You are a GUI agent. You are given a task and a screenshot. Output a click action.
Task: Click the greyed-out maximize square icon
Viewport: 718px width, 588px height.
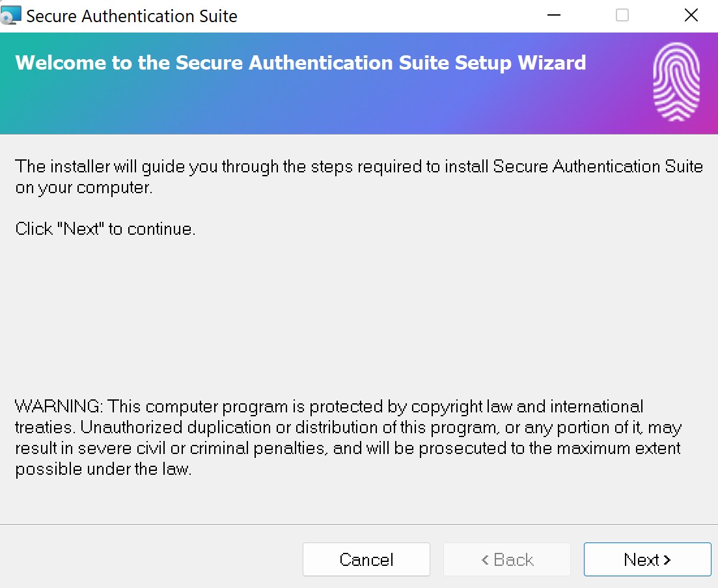pos(622,15)
